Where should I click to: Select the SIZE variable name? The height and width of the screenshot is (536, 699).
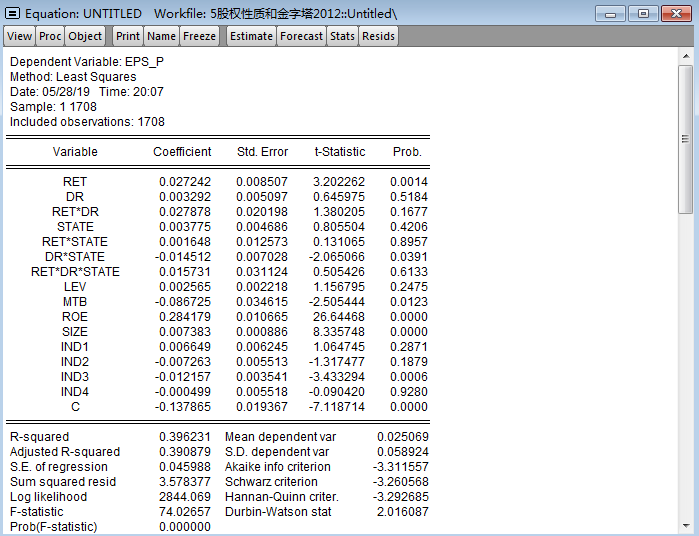point(75,332)
